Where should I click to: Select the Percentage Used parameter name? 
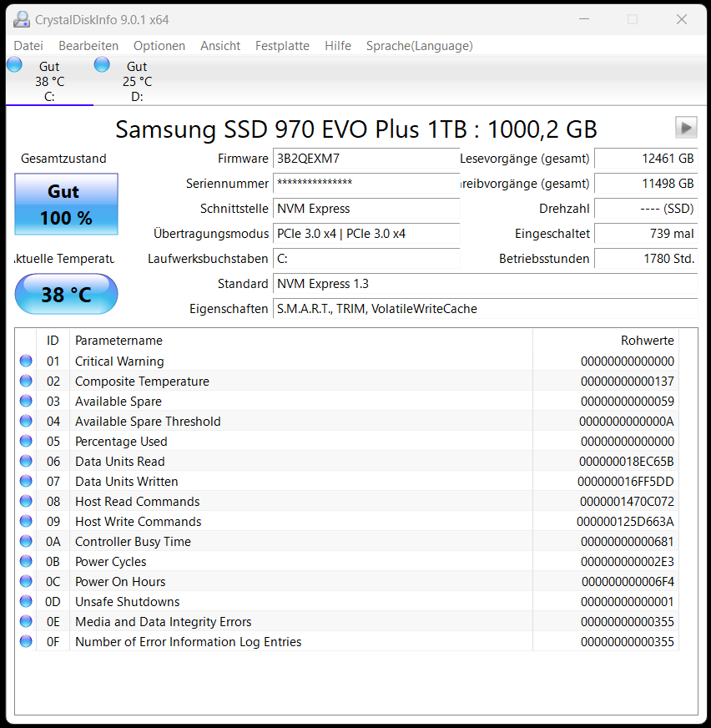121,441
